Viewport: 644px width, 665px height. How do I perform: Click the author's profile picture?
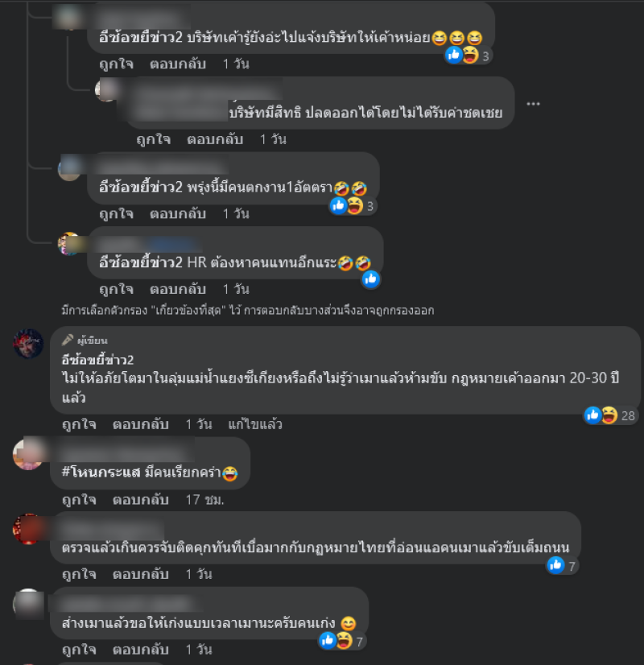(28, 343)
